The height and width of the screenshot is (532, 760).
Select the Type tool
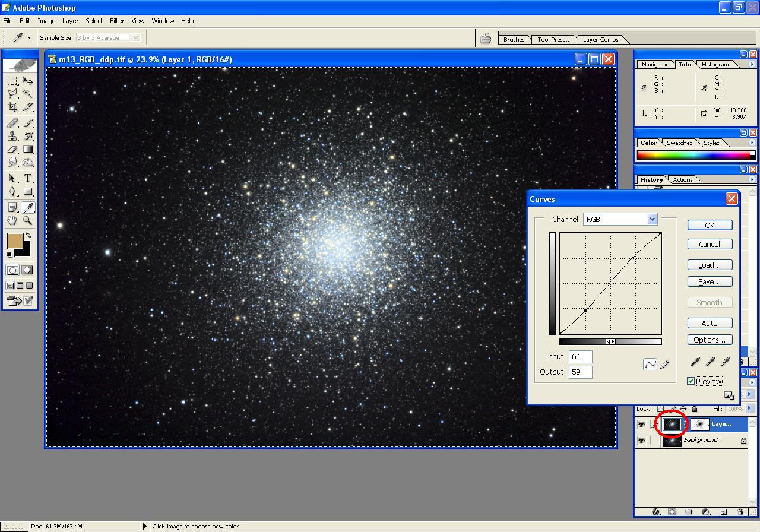coord(28,178)
